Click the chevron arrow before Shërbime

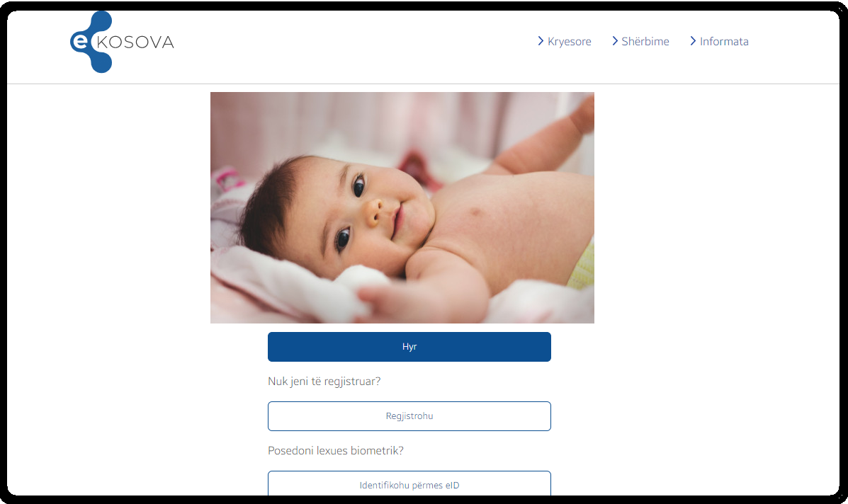click(x=614, y=41)
